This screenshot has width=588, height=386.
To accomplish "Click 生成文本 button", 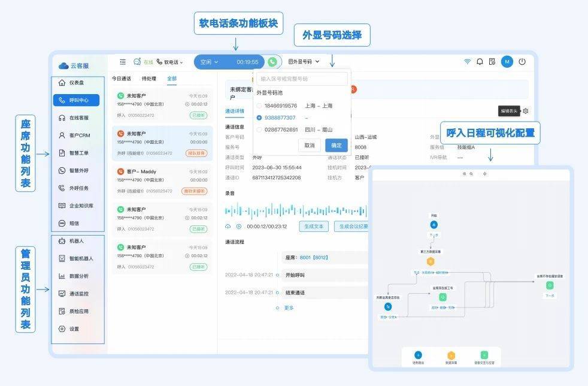I will click(x=314, y=227).
